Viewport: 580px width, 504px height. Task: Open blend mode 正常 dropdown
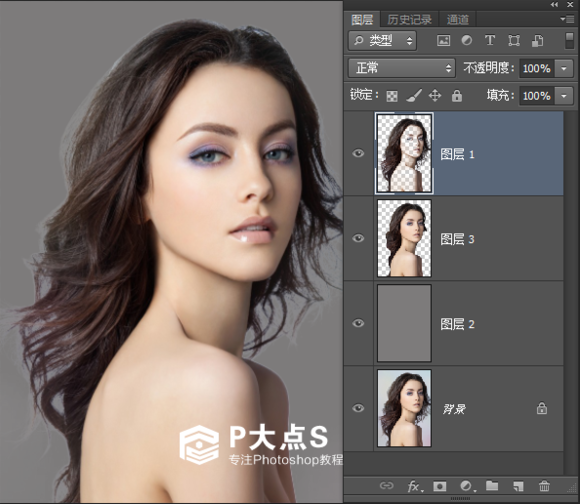[402, 68]
